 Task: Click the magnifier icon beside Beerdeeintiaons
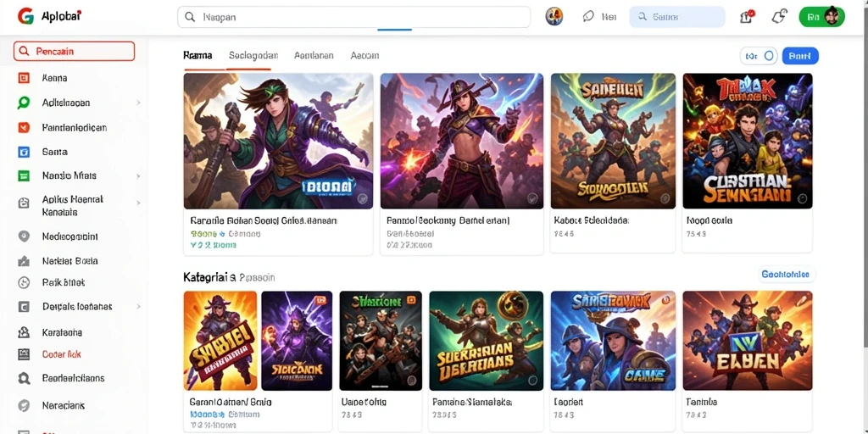point(24,379)
